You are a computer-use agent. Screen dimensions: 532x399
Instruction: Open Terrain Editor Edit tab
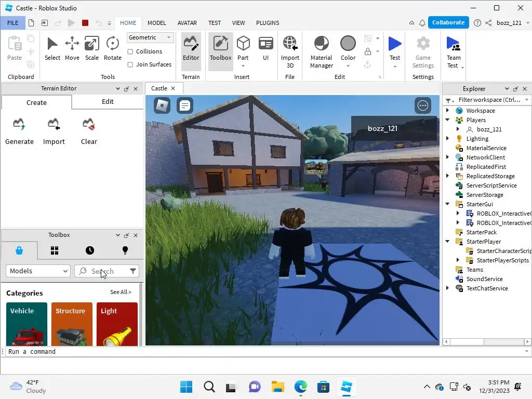pyautogui.click(x=108, y=102)
